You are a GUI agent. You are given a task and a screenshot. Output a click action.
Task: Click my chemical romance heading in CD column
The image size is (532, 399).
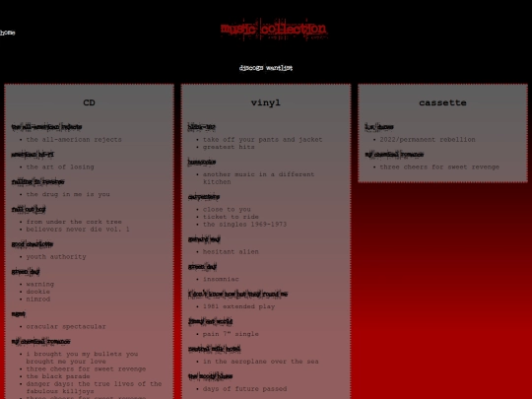click(40, 342)
